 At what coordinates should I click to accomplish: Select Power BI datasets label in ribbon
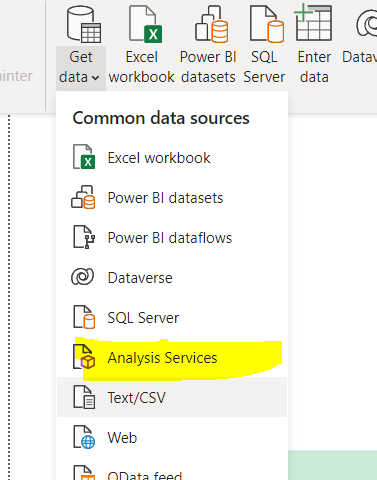pyautogui.click(x=208, y=67)
